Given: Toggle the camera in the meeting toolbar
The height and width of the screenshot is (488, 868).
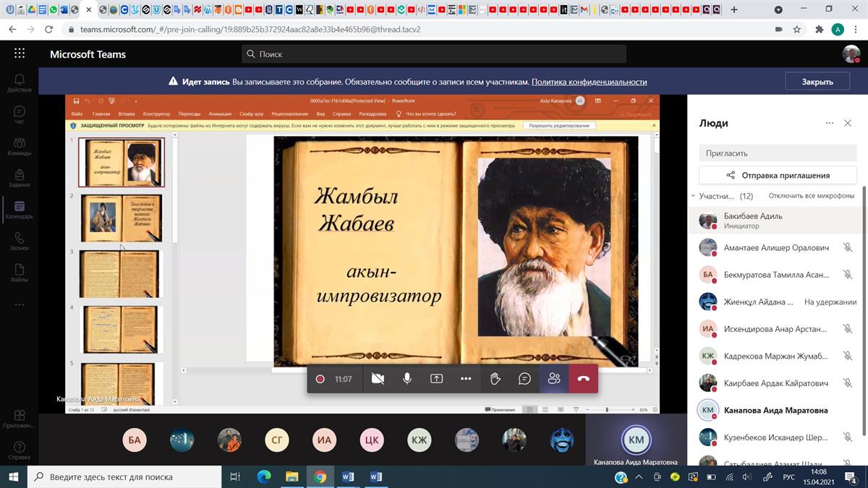Looking at the screenshot, I should tap(378, 379).
